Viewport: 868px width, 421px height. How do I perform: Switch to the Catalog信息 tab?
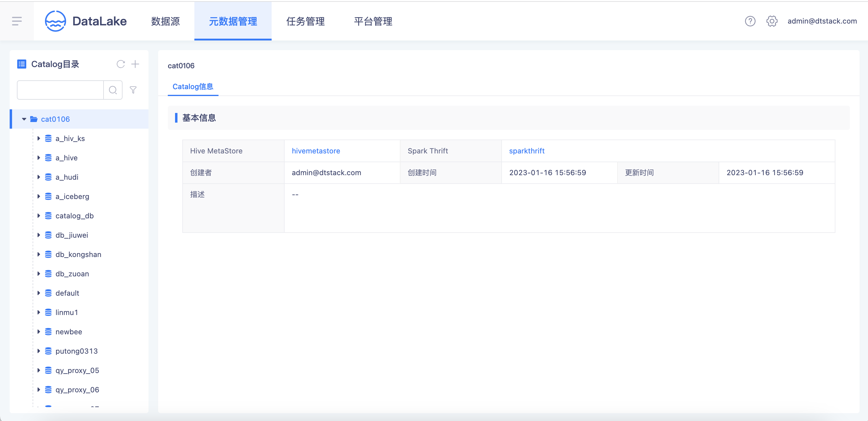[x=193, y=87]
